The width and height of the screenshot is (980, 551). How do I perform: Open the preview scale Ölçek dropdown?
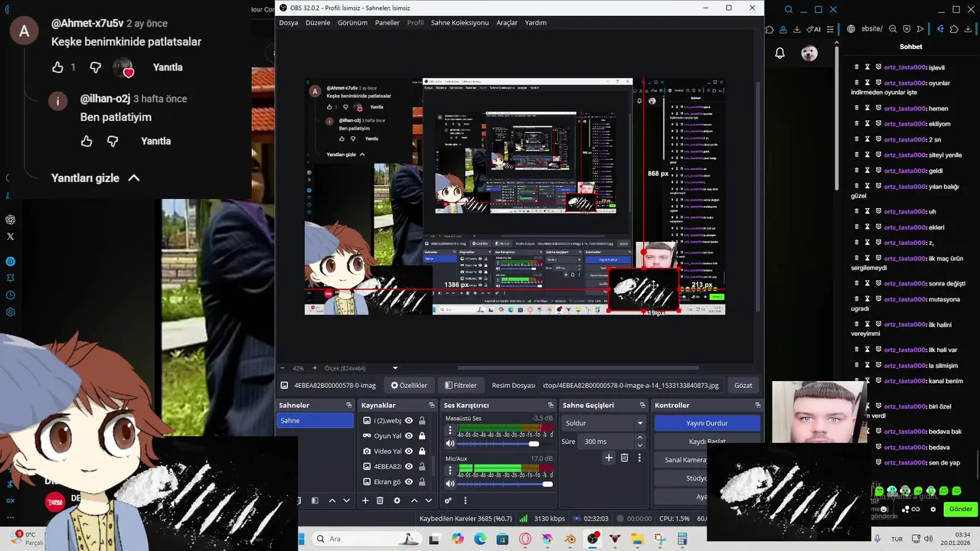pyautogui.click(x=361, y=368)
